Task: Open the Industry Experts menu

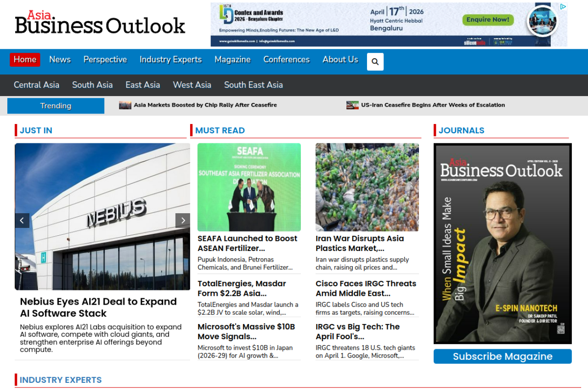Action: (x=170, y=60)
